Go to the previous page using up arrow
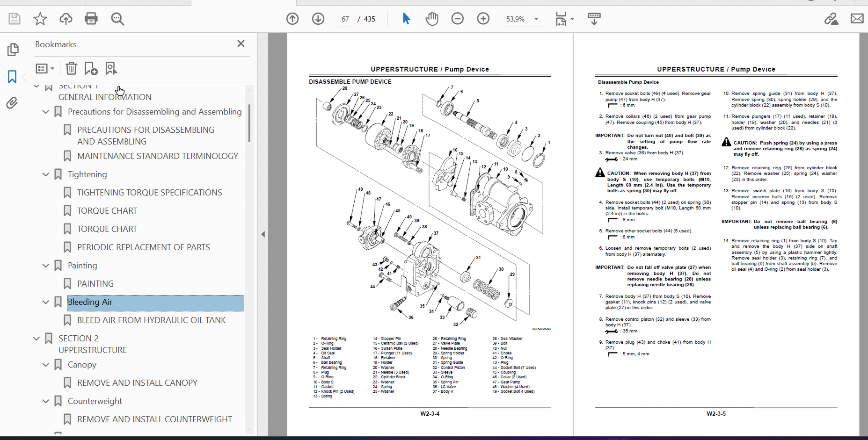 (x=292, y=19)
